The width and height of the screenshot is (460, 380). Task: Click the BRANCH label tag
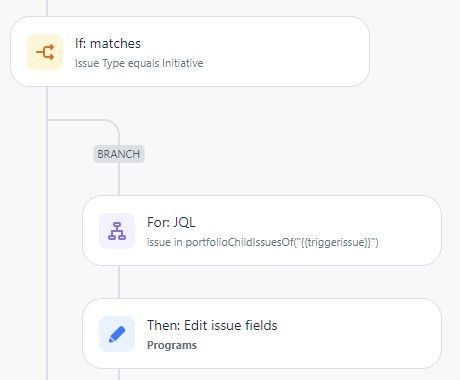(119, 154)
